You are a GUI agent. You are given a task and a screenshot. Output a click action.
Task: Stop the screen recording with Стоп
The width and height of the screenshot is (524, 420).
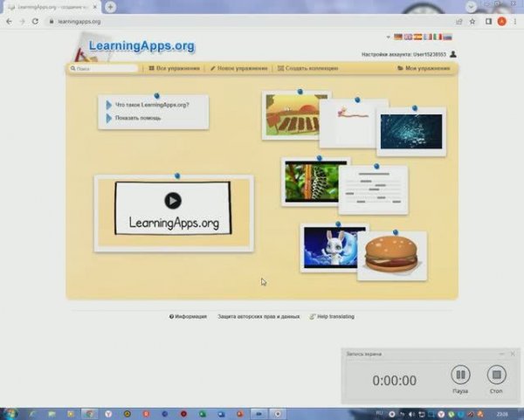click(497, 375)
